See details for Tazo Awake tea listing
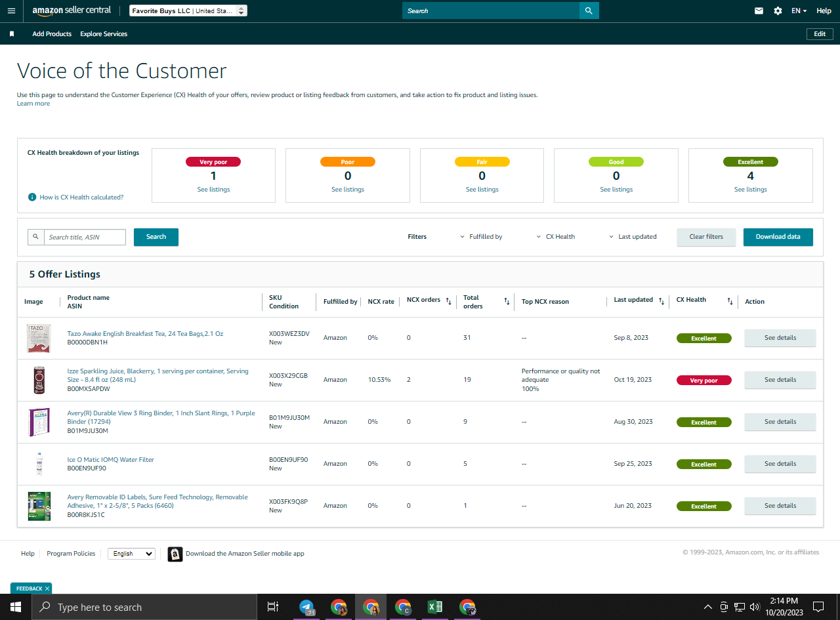 point(780,338)
